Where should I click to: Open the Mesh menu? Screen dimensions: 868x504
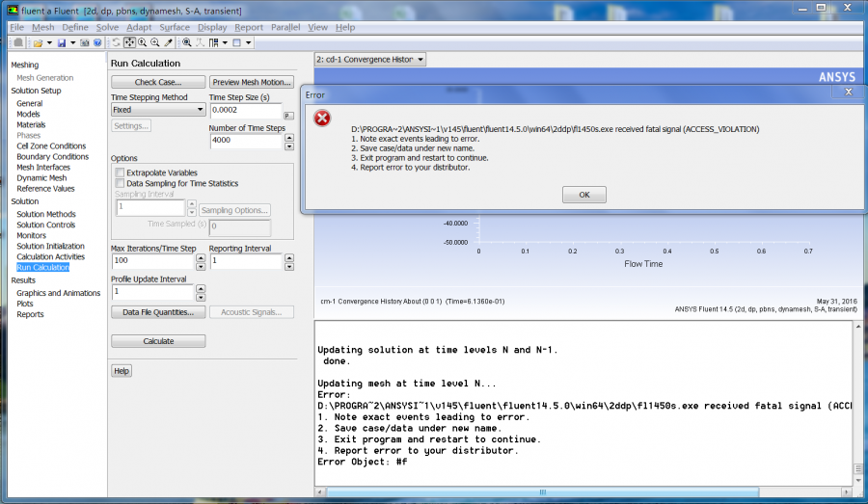pos(42,27)
